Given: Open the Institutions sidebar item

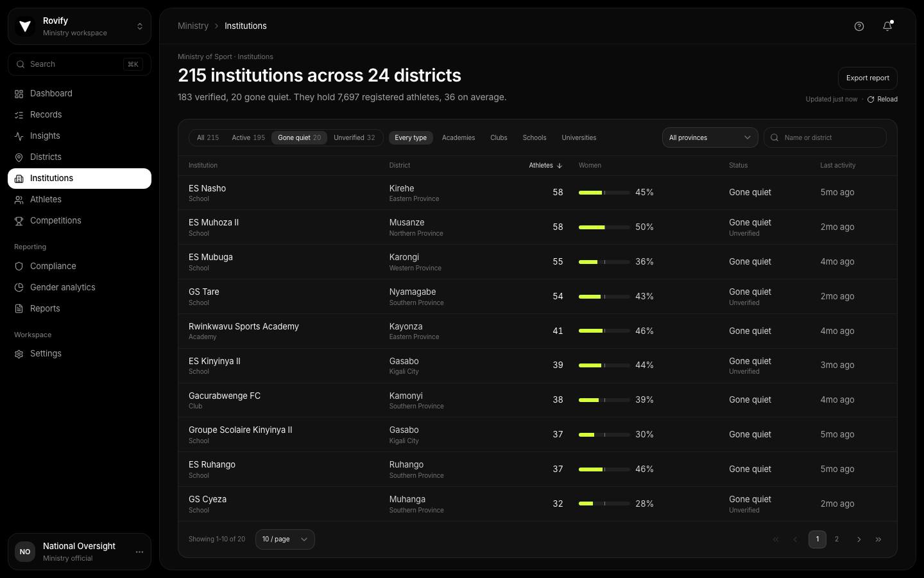Looking at the screenshot, I should click(x=80, y=179).
